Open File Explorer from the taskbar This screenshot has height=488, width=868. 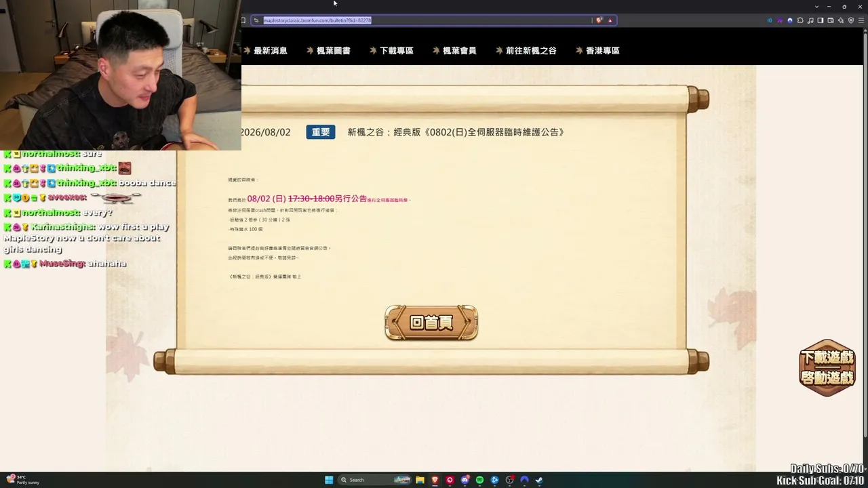[420, 480]
